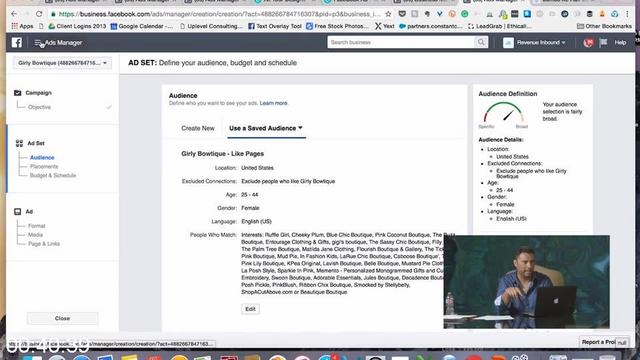
Task: Open Help in the top bar
Action: pyautogui.click(x=620, y=42)
